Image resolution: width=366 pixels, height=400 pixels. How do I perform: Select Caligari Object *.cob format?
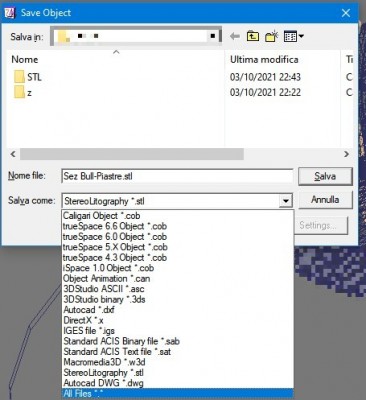pos(178,216)
